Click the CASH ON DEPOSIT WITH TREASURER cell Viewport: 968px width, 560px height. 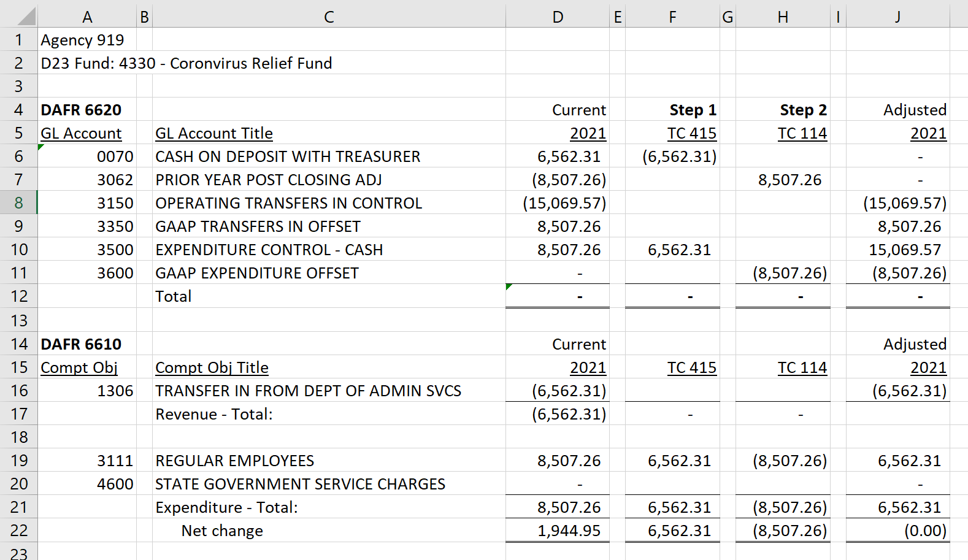pos(288,156)
